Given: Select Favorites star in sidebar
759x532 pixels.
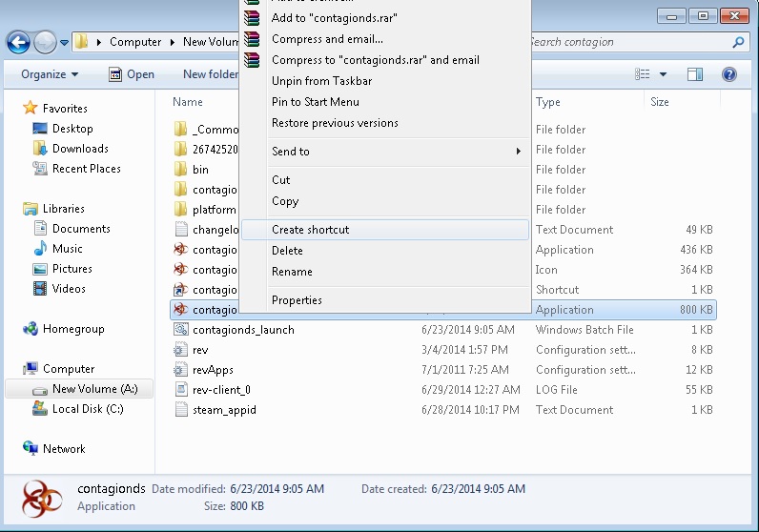Looking at the screenshot, I should pos(30,108).
